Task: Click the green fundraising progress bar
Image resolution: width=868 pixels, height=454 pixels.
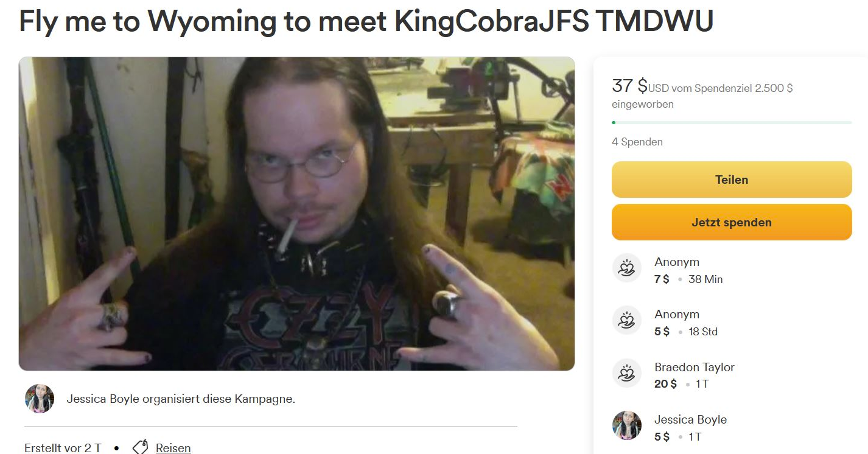Action: [x=732, y=122]
